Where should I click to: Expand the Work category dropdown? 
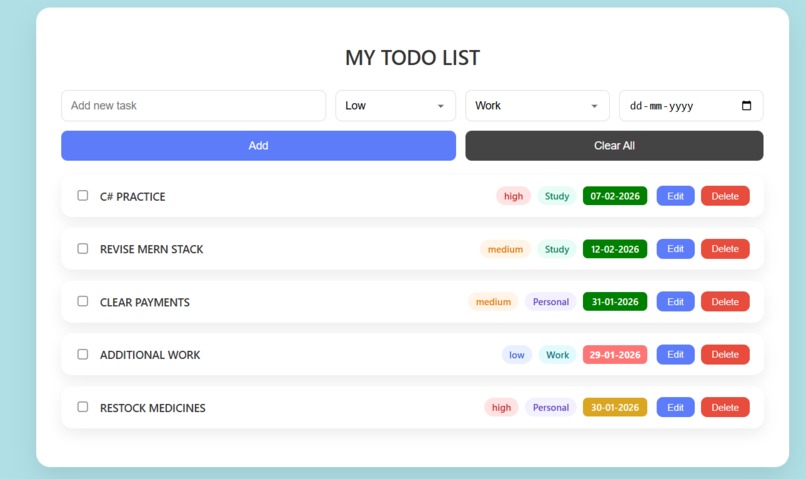click(x=537, y=106)
